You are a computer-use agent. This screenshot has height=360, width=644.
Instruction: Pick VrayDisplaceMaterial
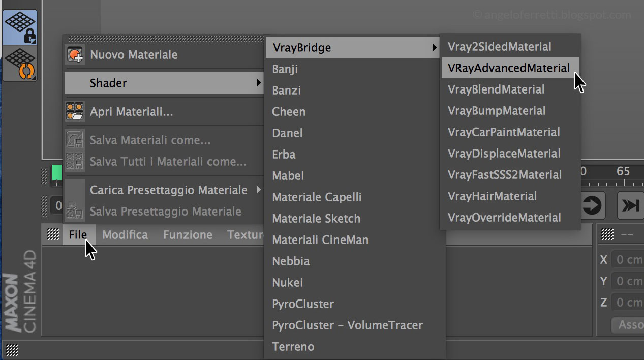(510, 154)
